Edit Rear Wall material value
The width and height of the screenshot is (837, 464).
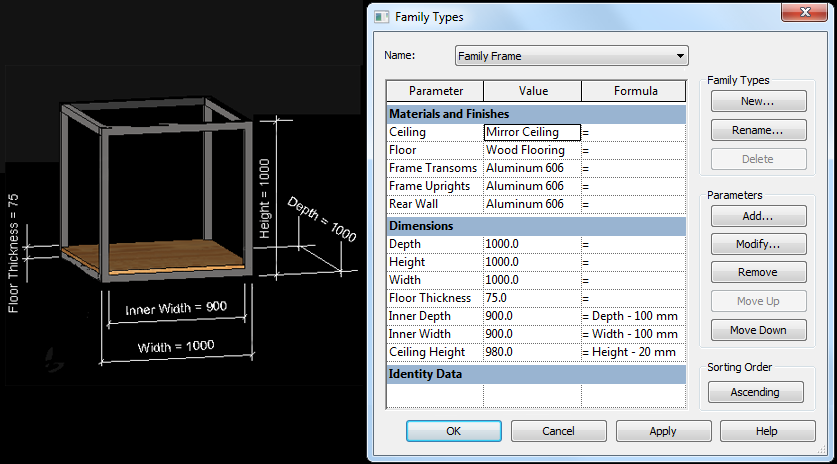coord(532,204)
